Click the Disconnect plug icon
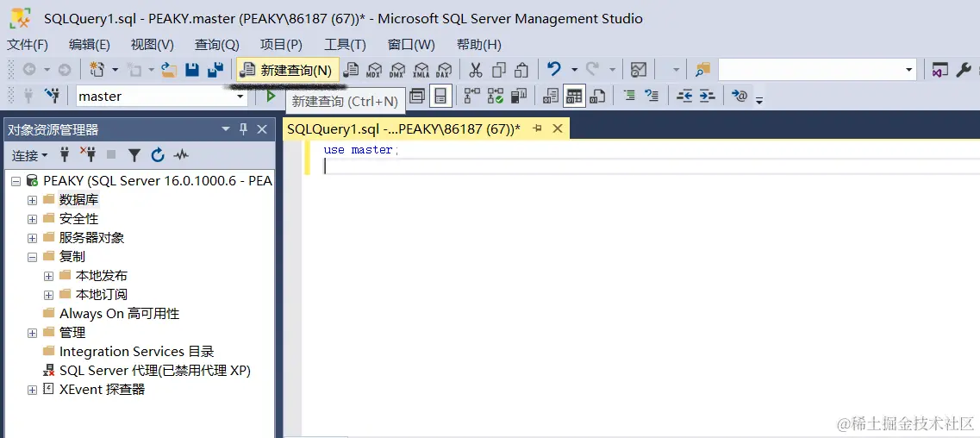The width and height of the screenshot is (980, 438). coord(88,153)
